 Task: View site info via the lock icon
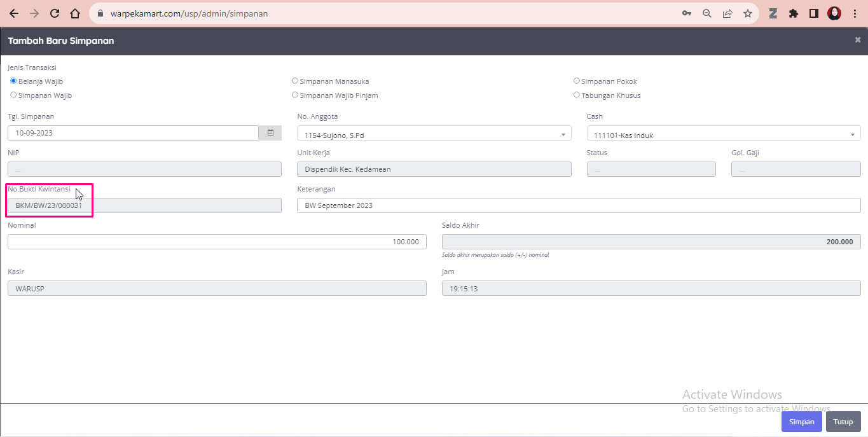pos(100,13)
